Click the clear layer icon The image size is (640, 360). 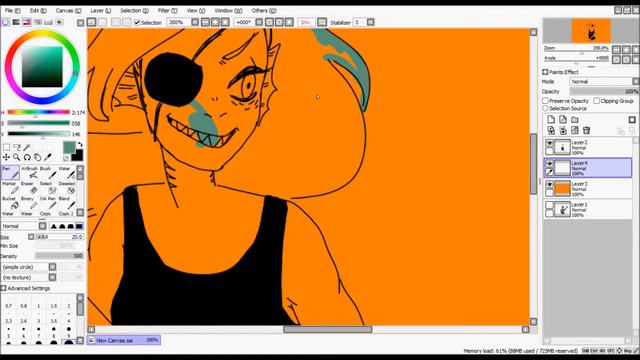[575, 130]
